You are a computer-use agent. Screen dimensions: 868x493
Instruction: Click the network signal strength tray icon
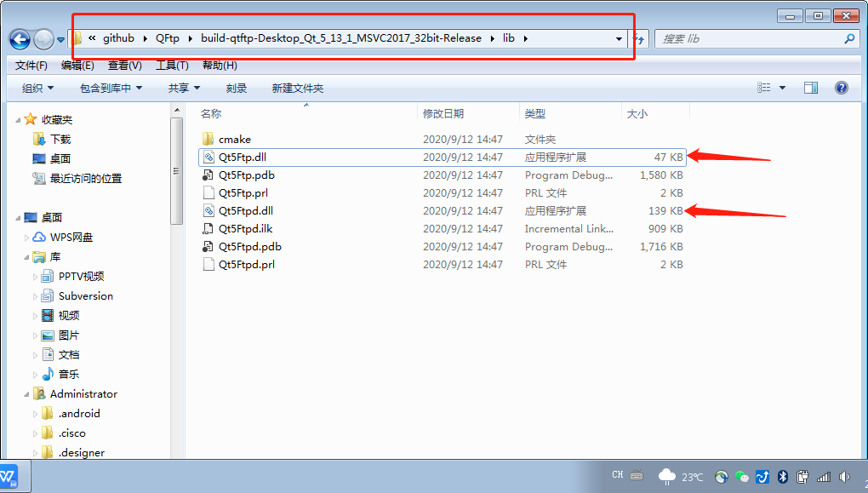tap(824, 477)
